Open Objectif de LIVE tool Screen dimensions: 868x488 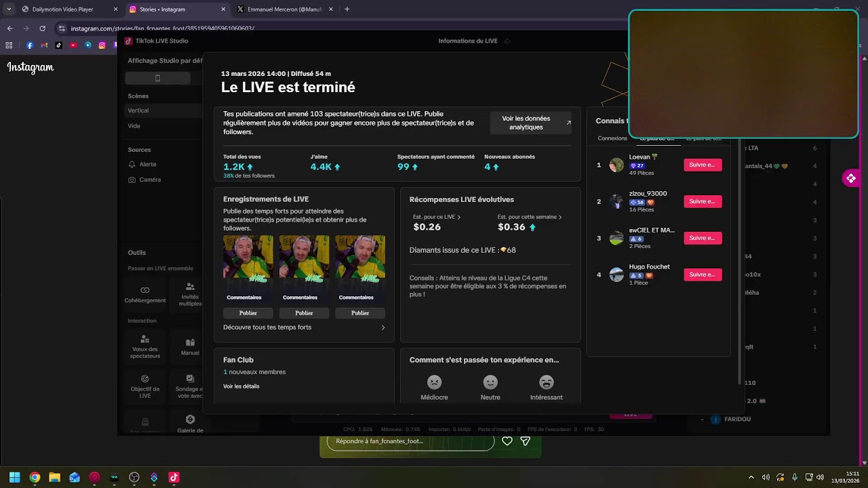144,386
